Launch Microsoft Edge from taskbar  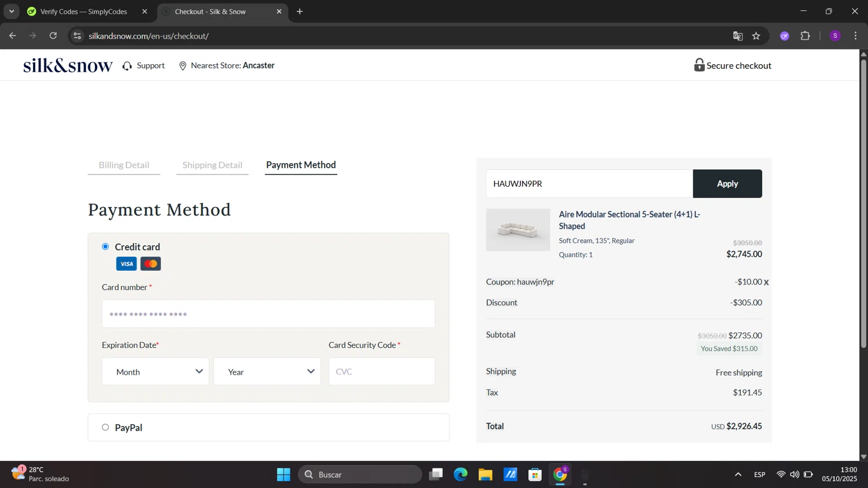[461, 475]
